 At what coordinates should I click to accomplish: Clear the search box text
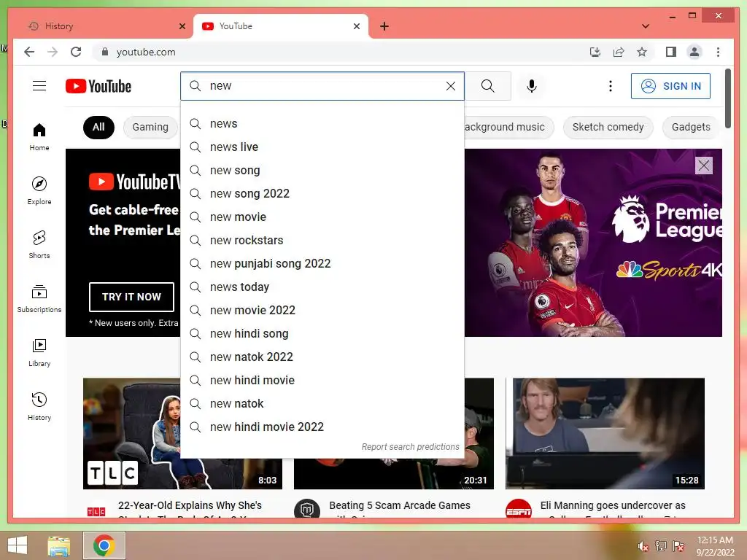point(450,86)
